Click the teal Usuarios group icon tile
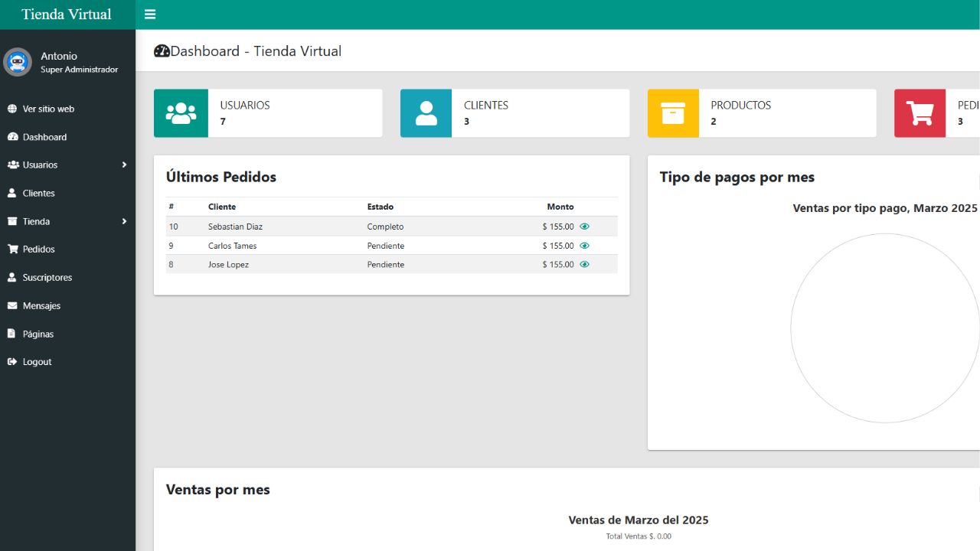The width and height of the screenshot is (980, 551). pos(181,113)
